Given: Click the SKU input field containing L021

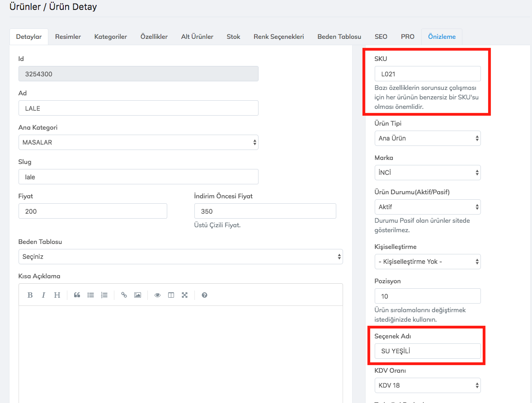Looking at the screenshot, I should point(427,74).
